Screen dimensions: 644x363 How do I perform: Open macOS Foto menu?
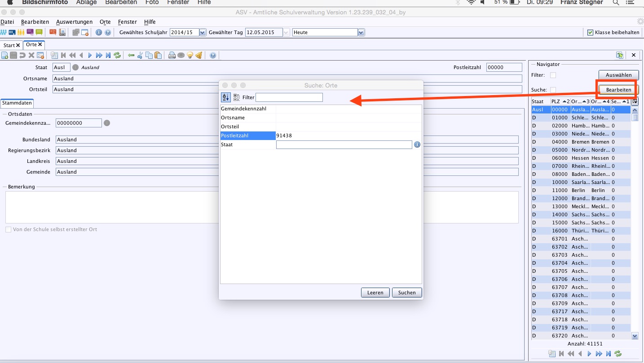pyautogui.click(x=152, y=2)
